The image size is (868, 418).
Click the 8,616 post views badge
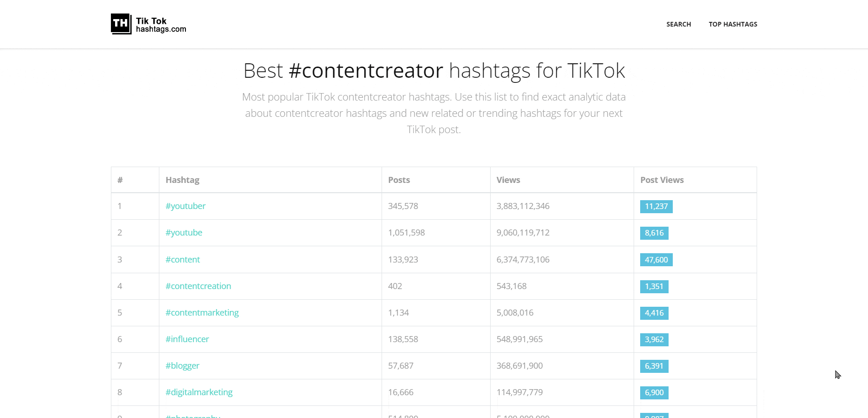(654, 233)
